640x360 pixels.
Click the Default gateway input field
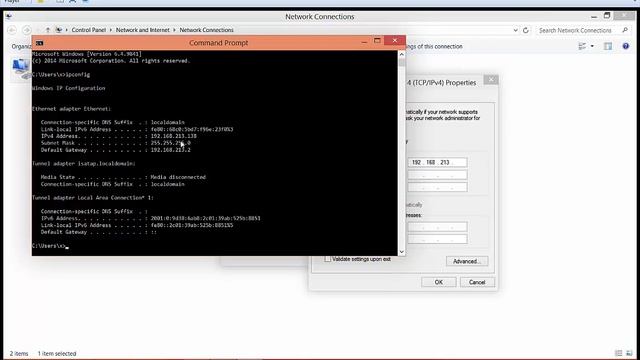(x=438, y=187)
